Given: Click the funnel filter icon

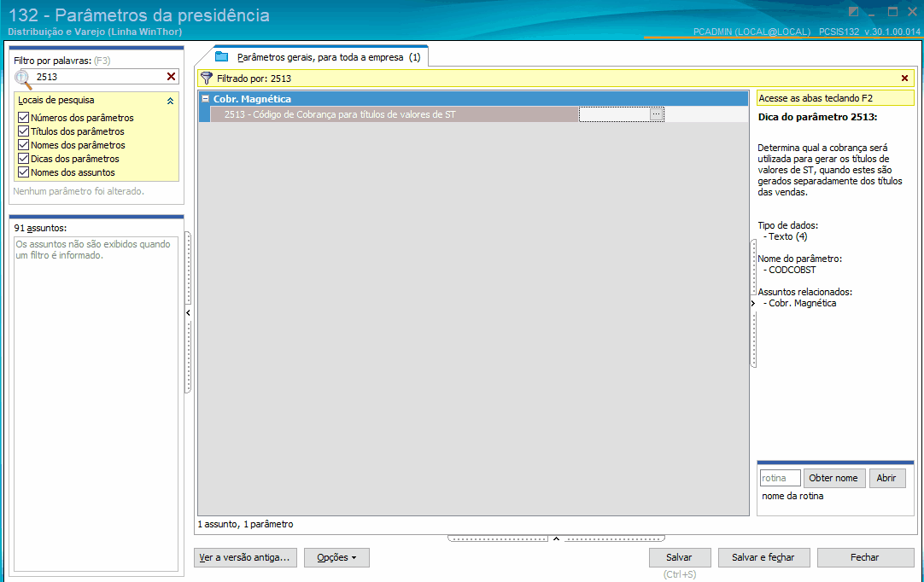Looking at the screenshot, I should point(207,79).
